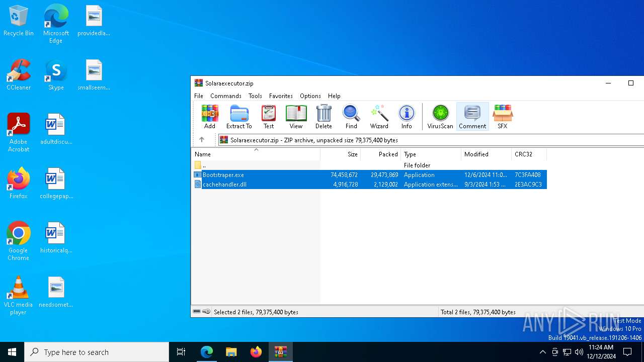Open the volume speaker tray icon
The height and width of the screenshot is (362, 644).
click(x=579, y=352)
